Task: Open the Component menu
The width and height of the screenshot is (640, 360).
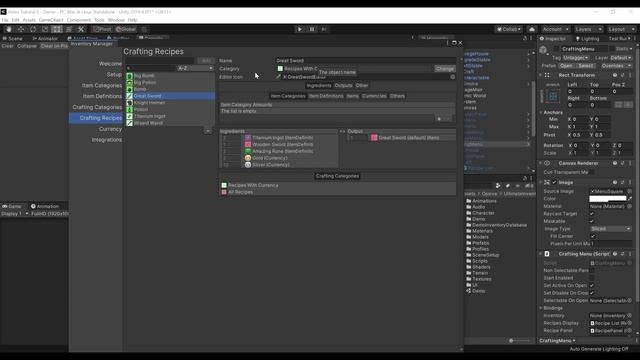Action: [79, 20]
